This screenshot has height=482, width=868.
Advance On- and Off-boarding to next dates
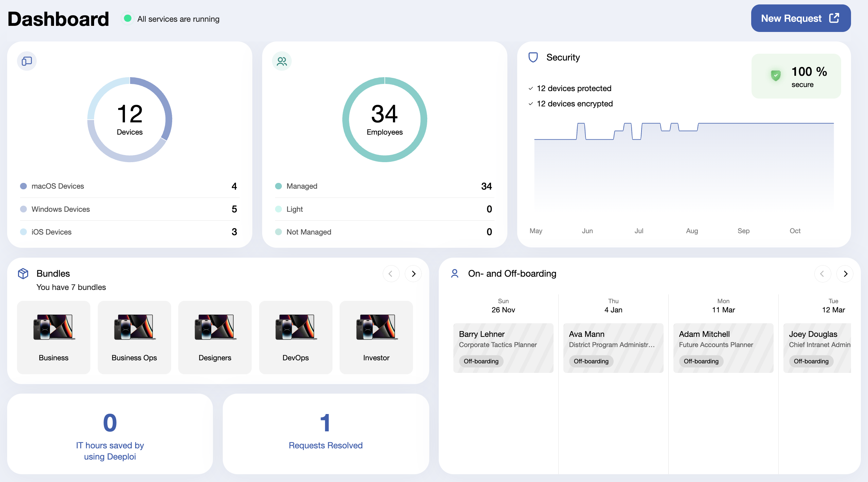click(845, 274)
